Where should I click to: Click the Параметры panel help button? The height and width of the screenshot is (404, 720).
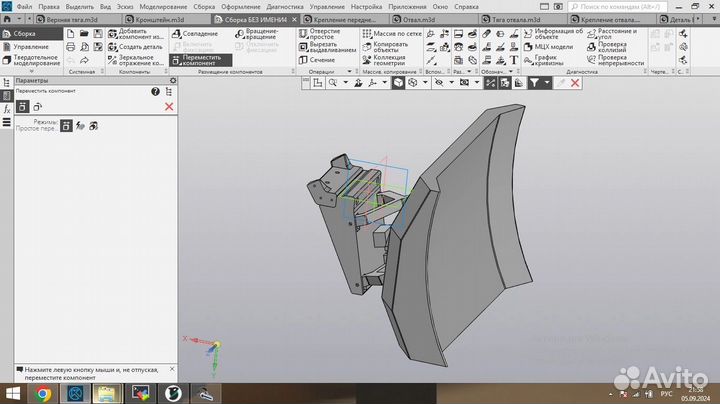coord(155,92)
